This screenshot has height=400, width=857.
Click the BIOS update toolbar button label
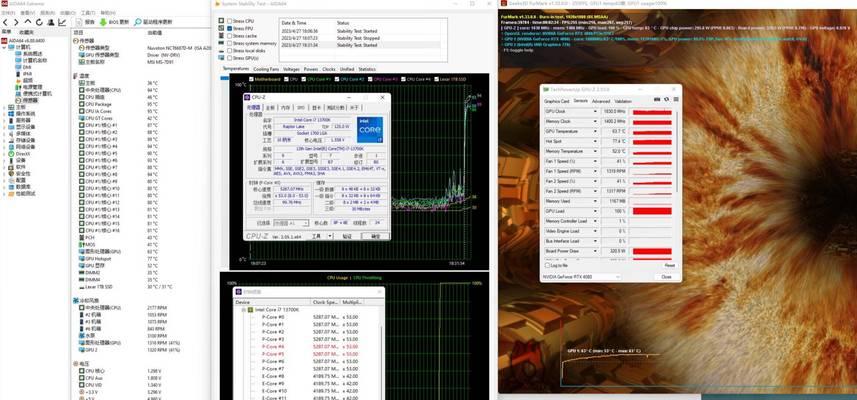tap(119, 22)
